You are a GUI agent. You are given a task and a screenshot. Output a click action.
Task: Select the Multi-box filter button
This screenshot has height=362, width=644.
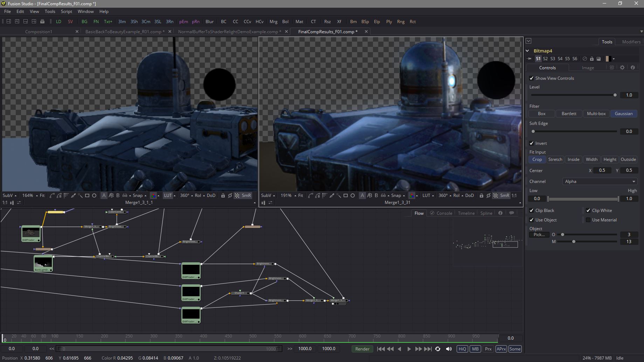click(x=596, y=113)
